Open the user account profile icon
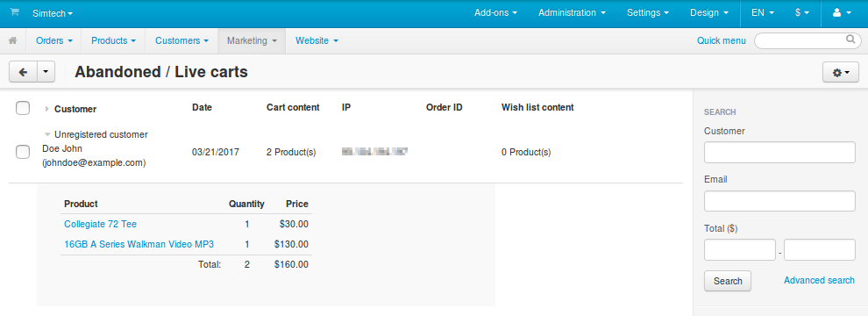The width and height of the screenshot is (868, 316). pyautogui.click(x=842, y=13)
